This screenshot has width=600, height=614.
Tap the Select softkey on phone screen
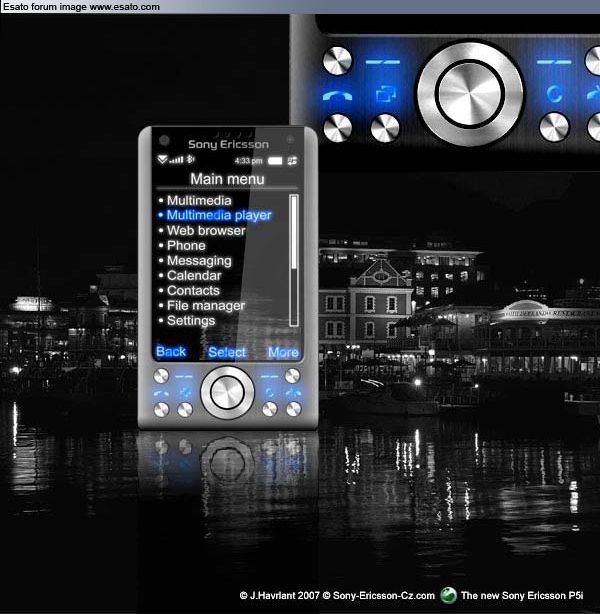(227, 352)
